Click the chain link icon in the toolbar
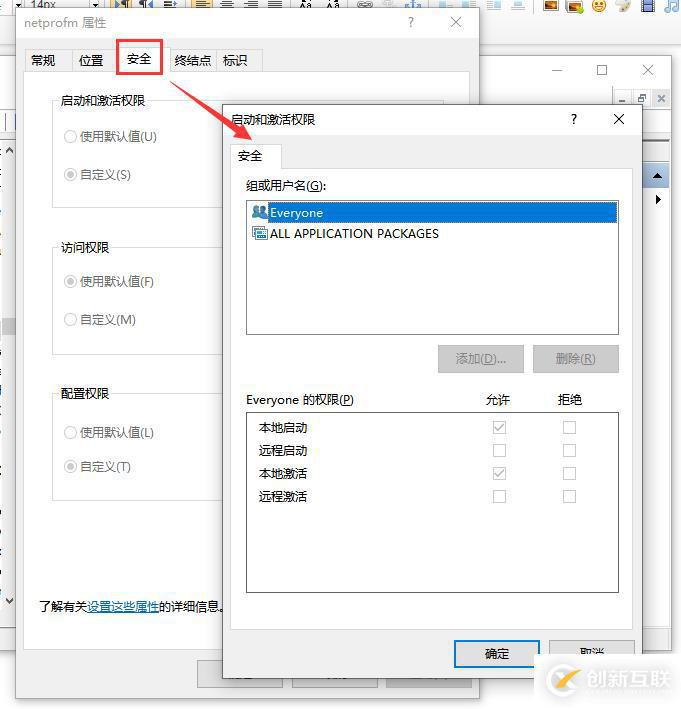Image resolution: width=681 pixels, height=709 pixels. [x=365, y=5]
